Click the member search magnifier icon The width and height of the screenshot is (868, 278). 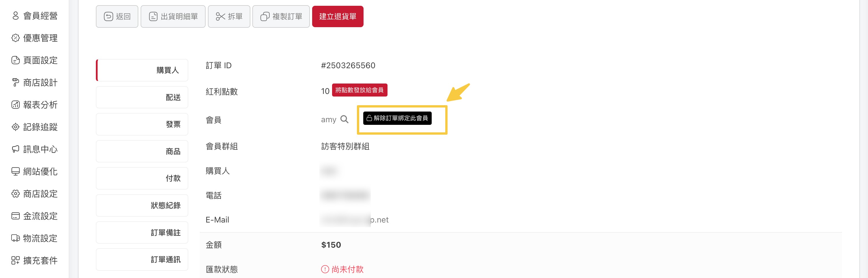(x=344, y=119)
